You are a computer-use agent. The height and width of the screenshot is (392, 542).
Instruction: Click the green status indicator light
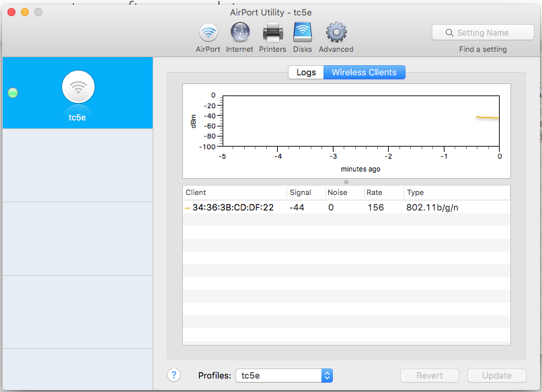13,93
